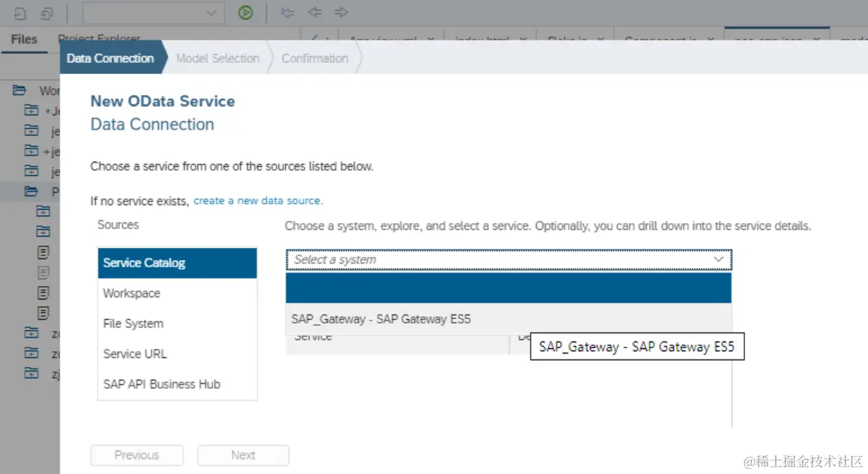Image resolution: width=868 pixels, height=474 pixels.
Task: Select the blank highlighted dropdown entry
Action: (508, 288)
